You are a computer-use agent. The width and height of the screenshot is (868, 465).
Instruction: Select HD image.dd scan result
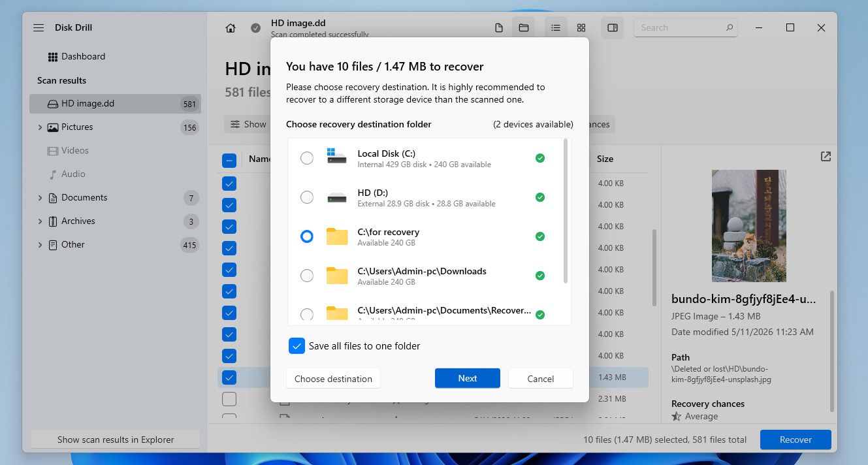(x=115, y=104)
